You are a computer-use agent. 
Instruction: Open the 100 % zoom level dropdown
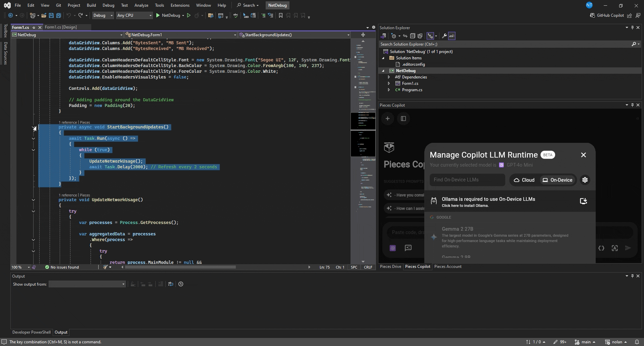tap(20, 267)
